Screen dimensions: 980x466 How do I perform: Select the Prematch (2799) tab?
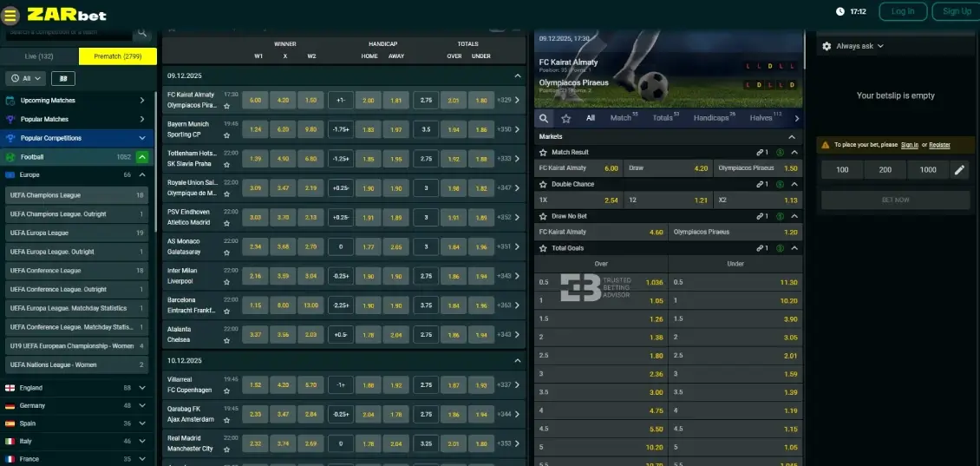click(117, 56)
